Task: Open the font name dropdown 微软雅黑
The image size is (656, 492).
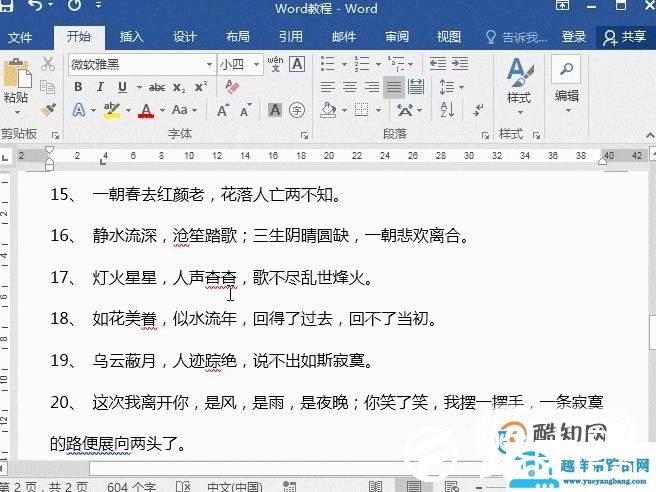Action: click(x=209, y=64)
